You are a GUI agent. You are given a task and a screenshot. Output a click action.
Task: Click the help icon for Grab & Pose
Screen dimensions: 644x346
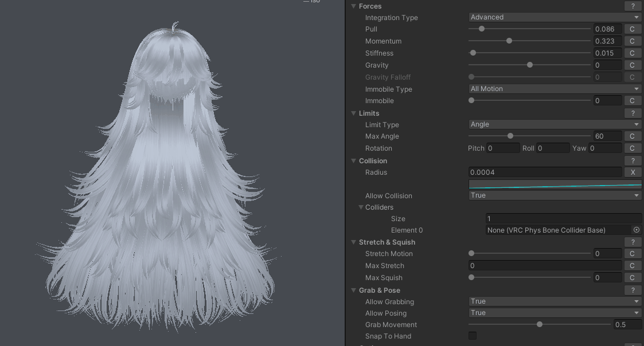click(632, 290)
